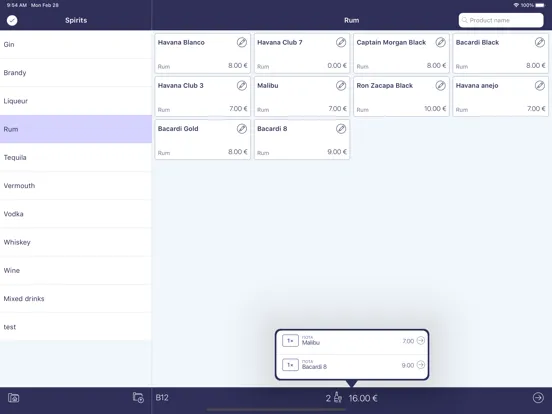
Task: Edit the Bacardi Black product
Action: pyautogui.click(x=540, y=42)
